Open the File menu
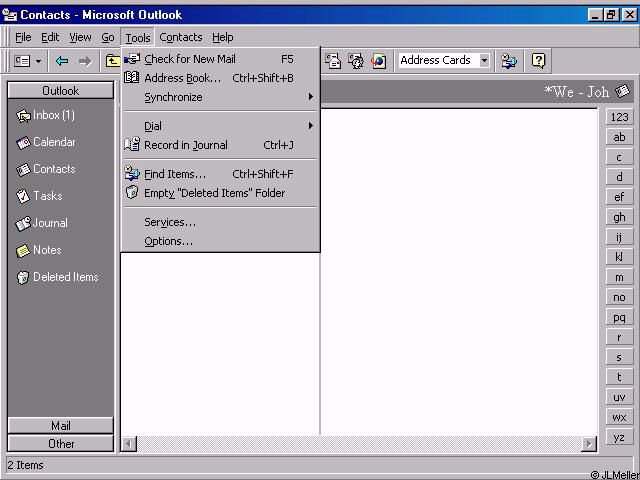Viewport: 640px width, 480px height. coord(23,38)
